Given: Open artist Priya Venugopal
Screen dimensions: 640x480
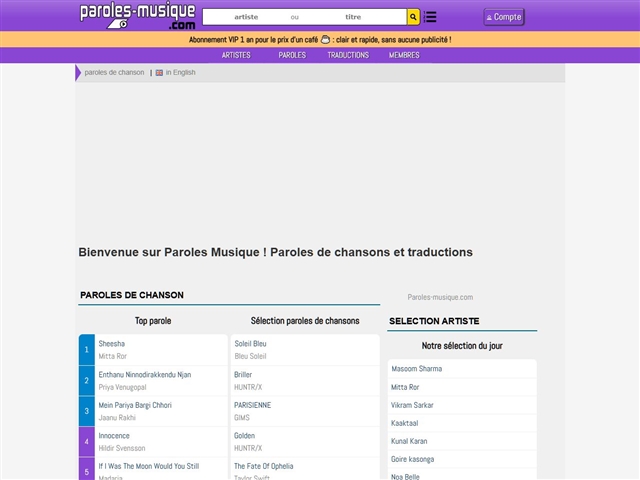Looking at the screenshot, I should [x=122, y=387].
